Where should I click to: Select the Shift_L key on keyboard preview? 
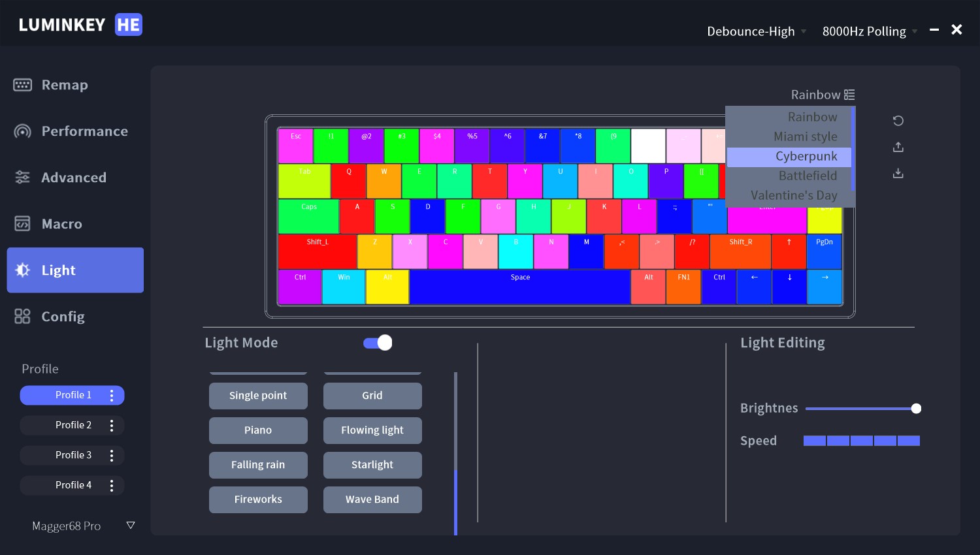tap(318, 251)
